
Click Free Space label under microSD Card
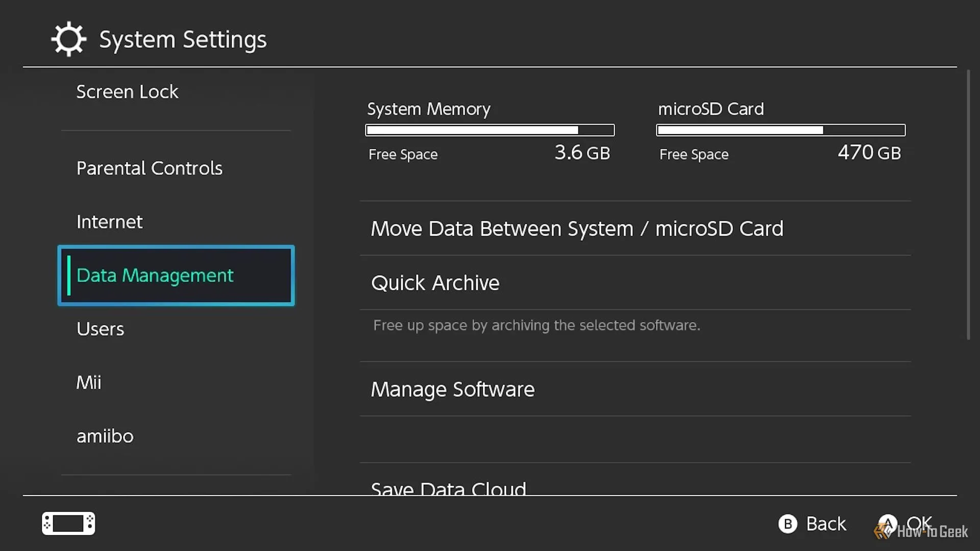tap(694, 155)
